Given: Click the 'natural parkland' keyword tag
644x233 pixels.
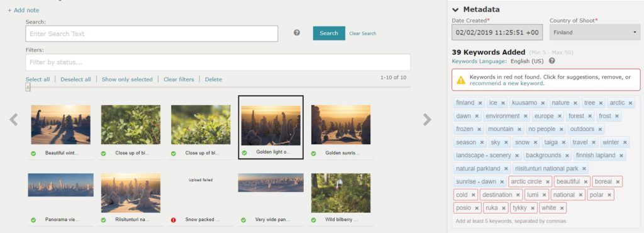Looking at the screenshot, I should tap(478, 169).
